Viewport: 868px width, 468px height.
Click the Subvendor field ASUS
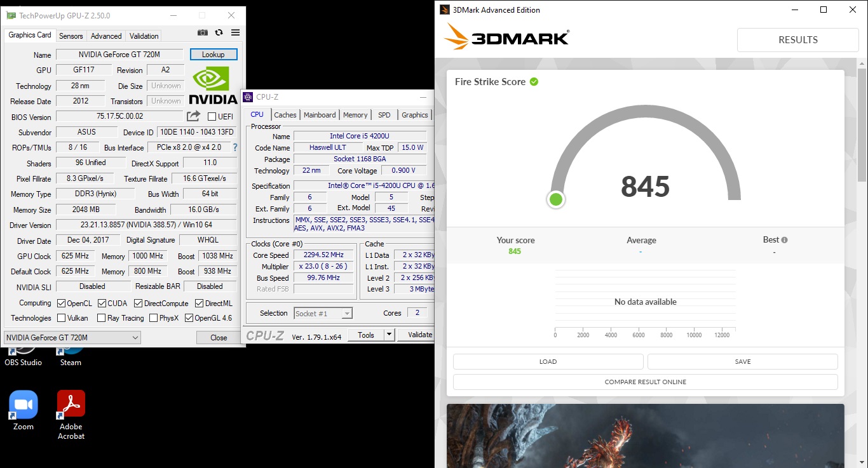pos(87,132)
